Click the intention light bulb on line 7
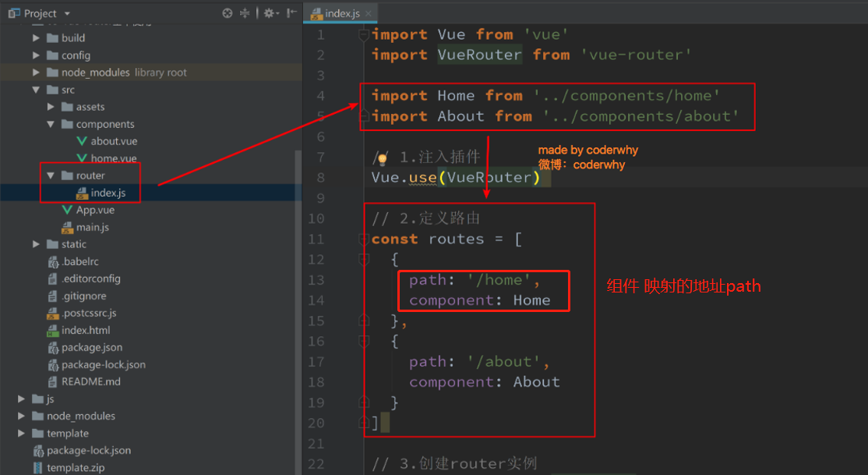Image resolution: width=868 pixels, height=475 pixels. click(x=382, y=160)
